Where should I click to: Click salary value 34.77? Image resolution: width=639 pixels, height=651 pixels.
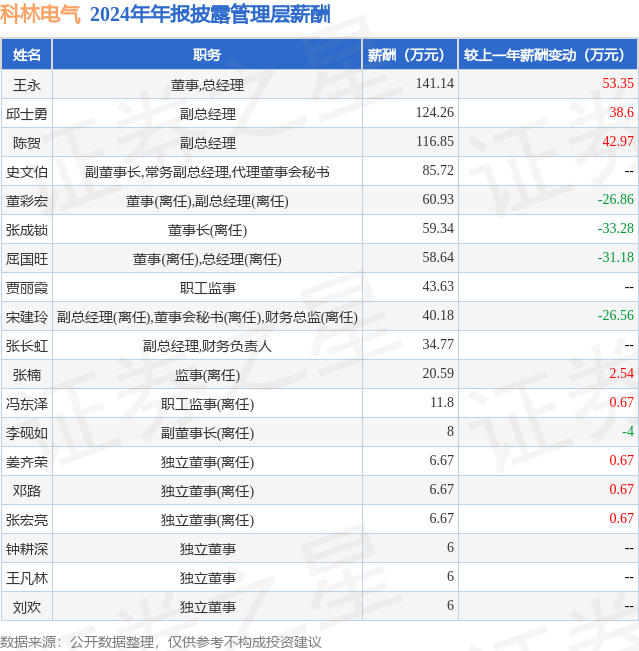tap(438, 345)
